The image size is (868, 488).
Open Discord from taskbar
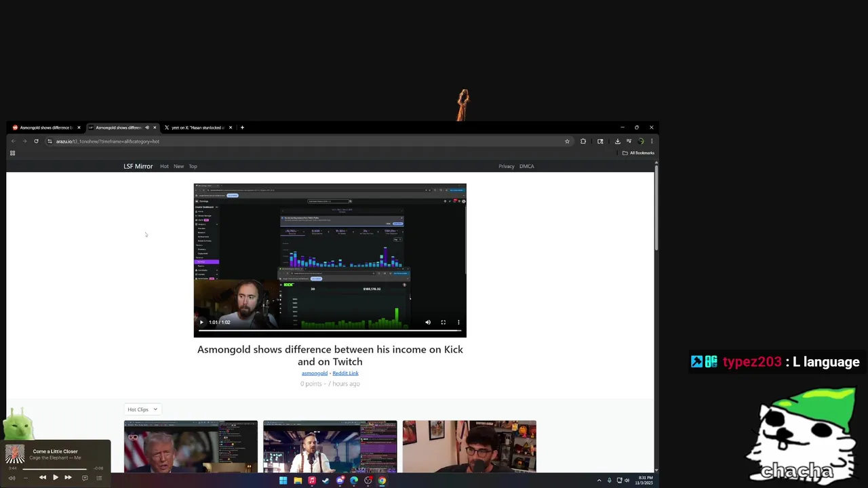click(340, 481)
